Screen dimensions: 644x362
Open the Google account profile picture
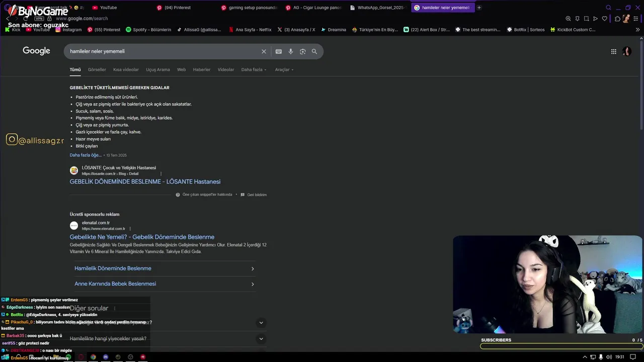coord(627,51)
